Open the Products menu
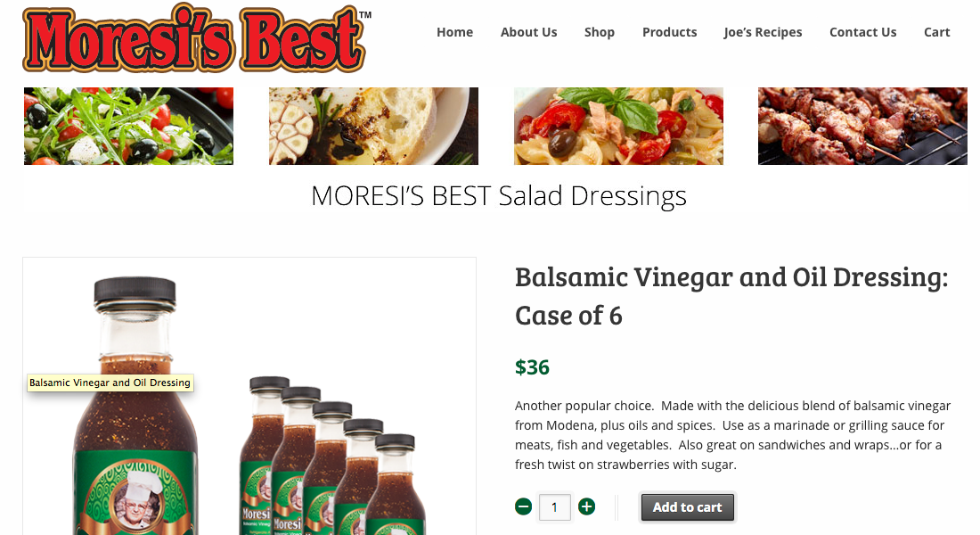 [669, 32]
